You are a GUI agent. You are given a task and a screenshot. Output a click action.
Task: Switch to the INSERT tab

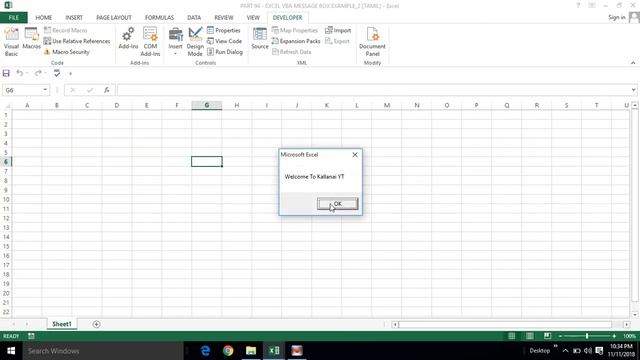pos(74,18)
